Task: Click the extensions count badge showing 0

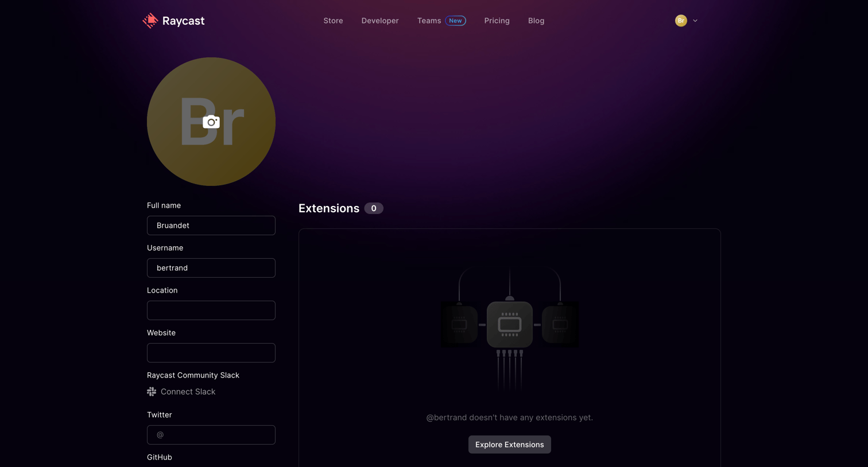Action: coord(374,208)
